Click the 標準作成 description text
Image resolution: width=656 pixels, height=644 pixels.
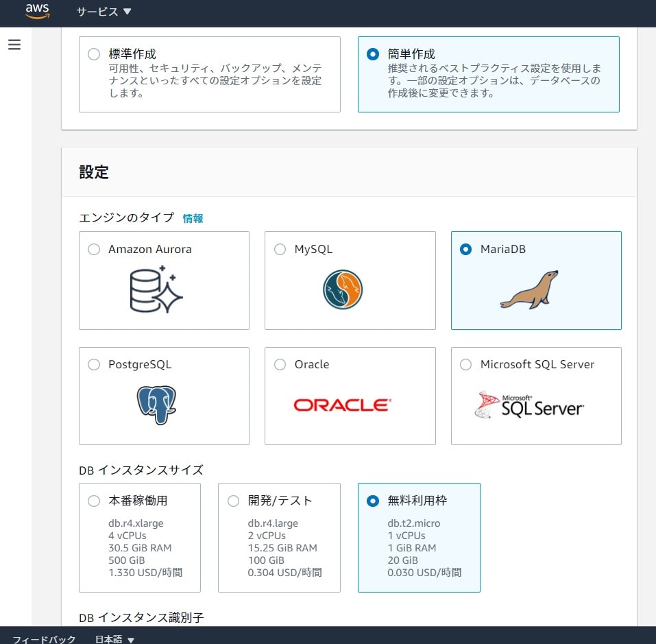coord(215,80)
